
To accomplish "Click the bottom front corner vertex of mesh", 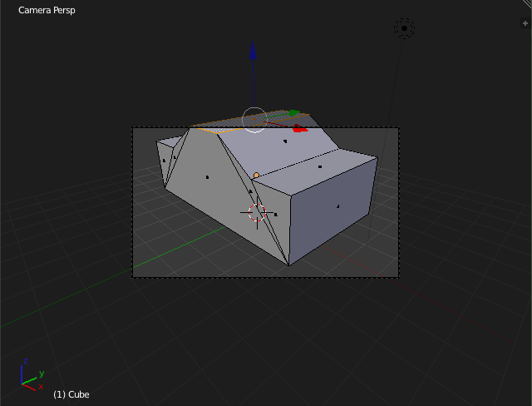I will point(288,265).
